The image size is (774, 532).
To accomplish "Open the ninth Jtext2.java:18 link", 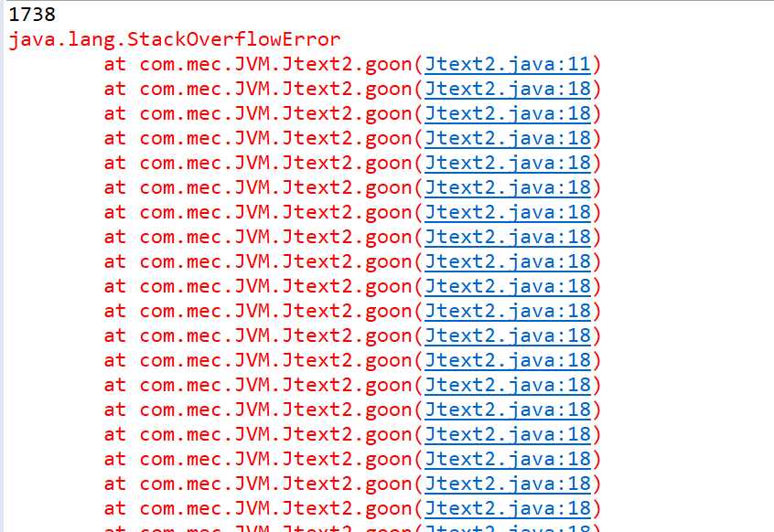I will pyautogui.click(x=508, y=286).
